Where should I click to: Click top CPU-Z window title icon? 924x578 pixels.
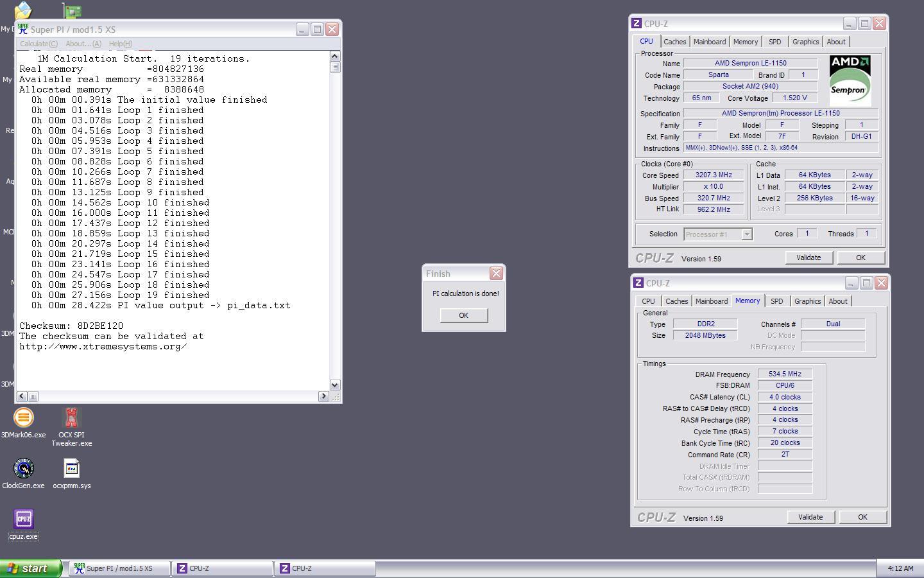coord(637,23)
